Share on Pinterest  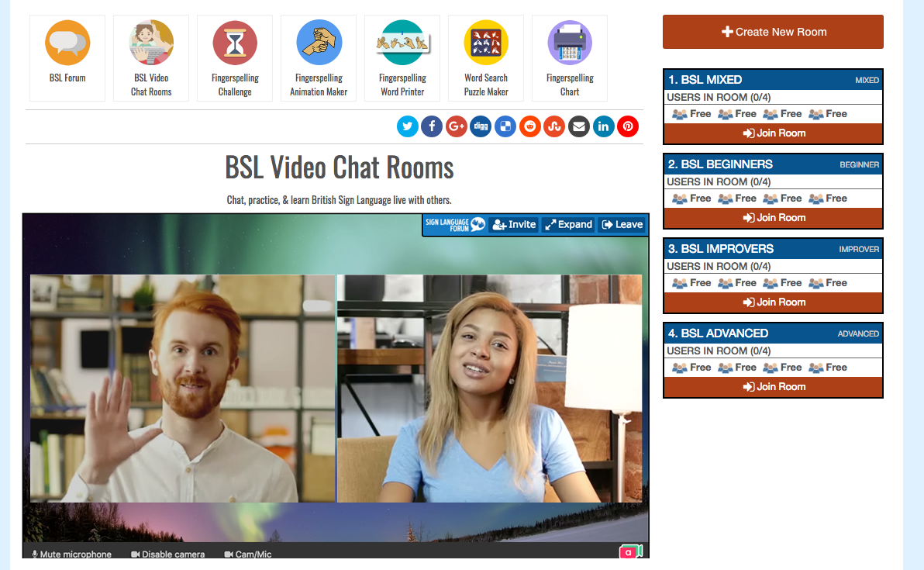pyautogui.click(x=628, y=126)
